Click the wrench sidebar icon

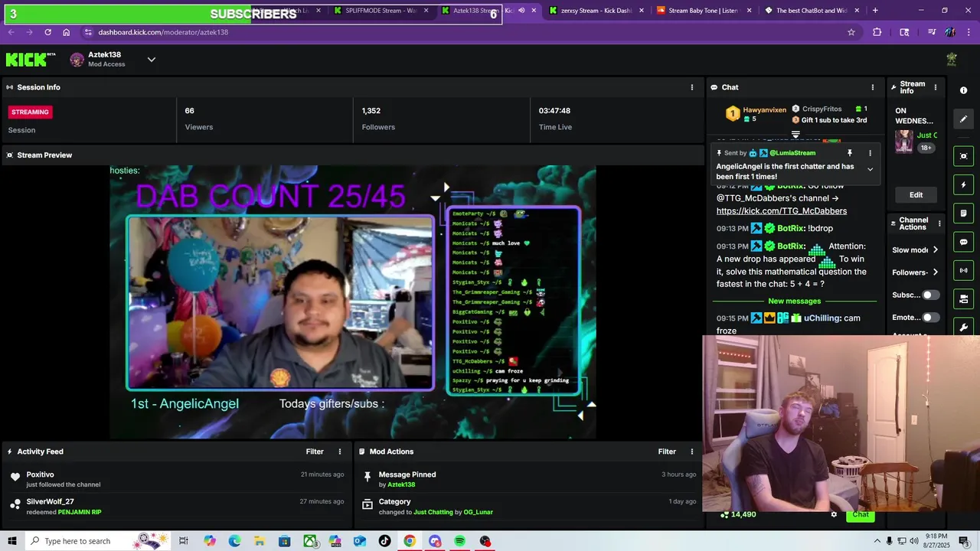click(x=964, y=327)
